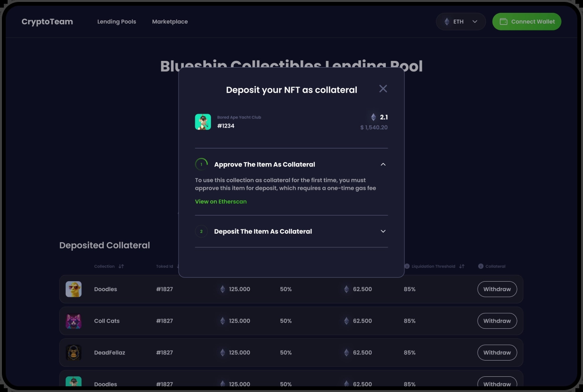
Task: Click the DeadFellaz collection avatar
Action: (x=73, y=353)
